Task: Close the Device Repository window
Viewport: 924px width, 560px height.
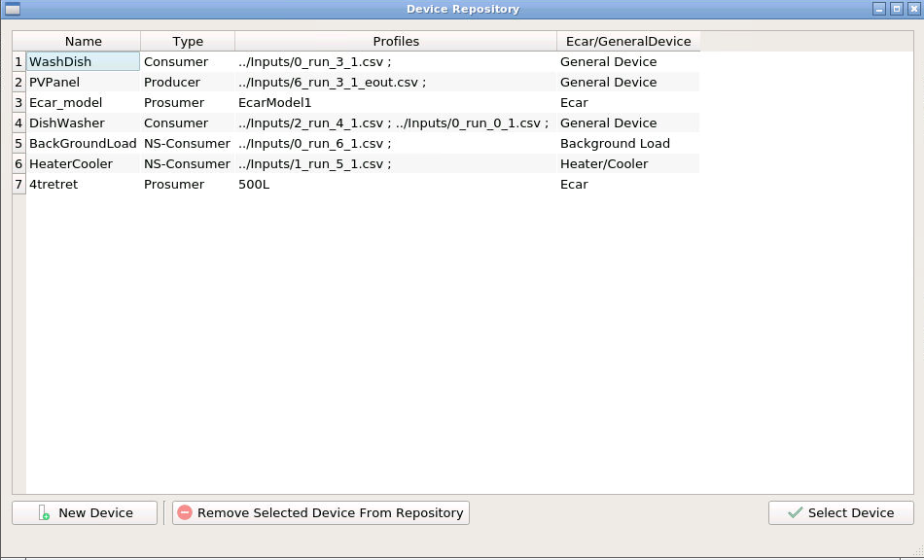Action: click(912, 9)
